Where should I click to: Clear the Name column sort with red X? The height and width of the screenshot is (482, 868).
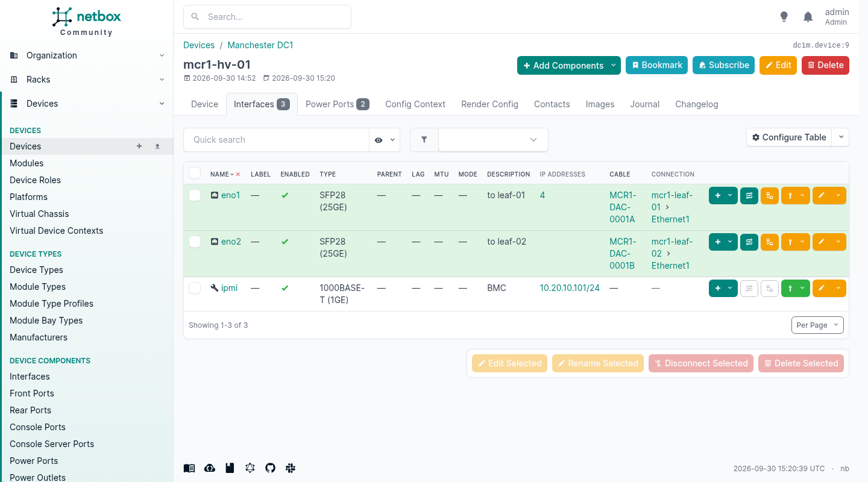[238, 175]
